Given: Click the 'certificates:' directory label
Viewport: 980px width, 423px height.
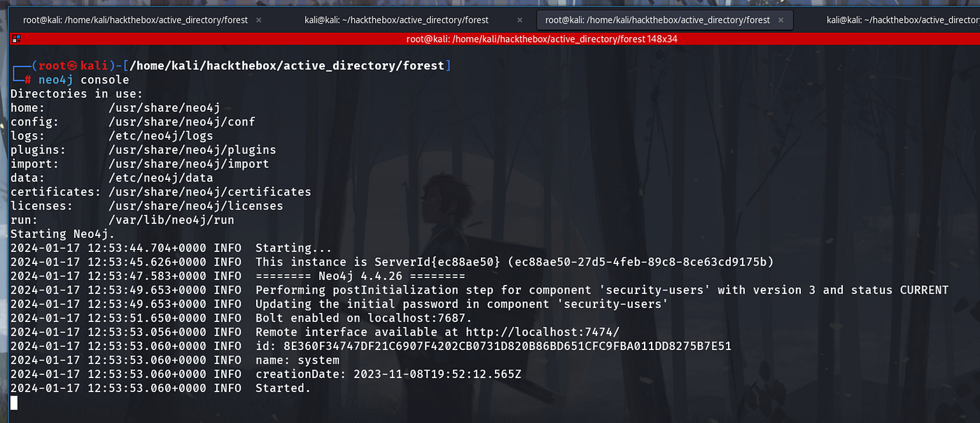Looking at the screenshot, I should pyautogui.click(x=56, y=192).
